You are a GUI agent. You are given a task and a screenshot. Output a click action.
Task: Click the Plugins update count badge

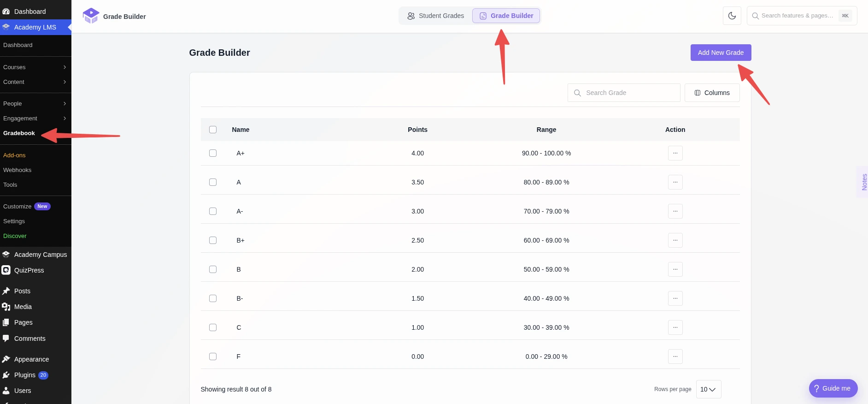pos(43,375)
